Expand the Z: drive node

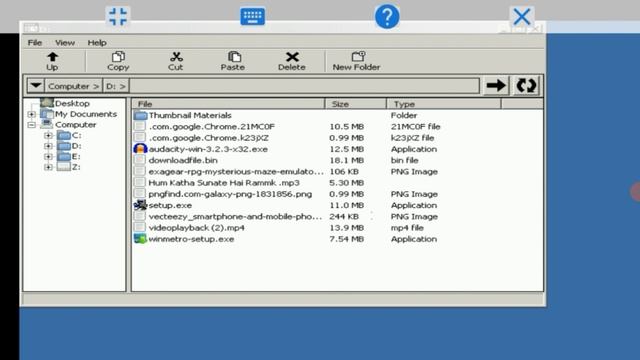[48, 167]
